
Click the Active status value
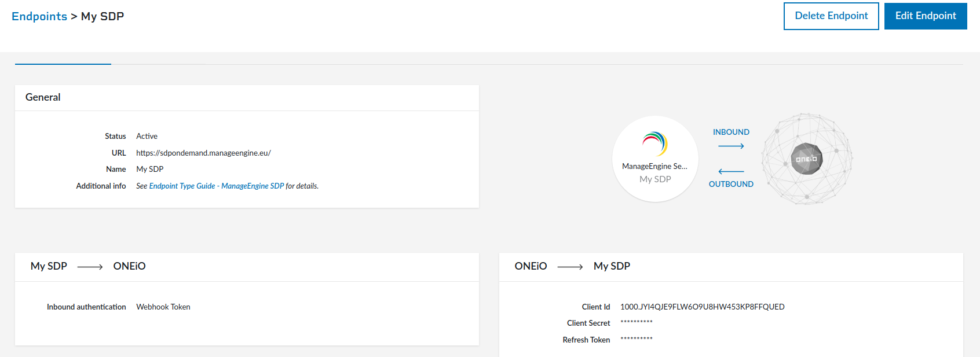147,136
